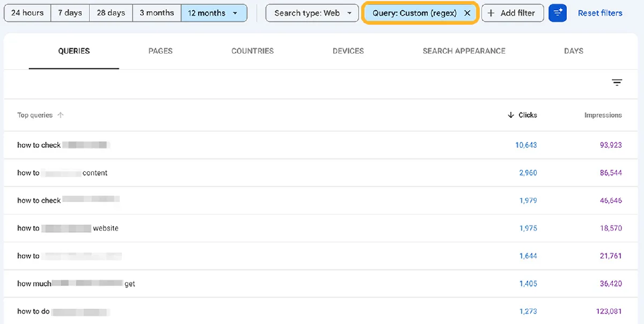Click the 1,979 clicks value

(528, 200)
